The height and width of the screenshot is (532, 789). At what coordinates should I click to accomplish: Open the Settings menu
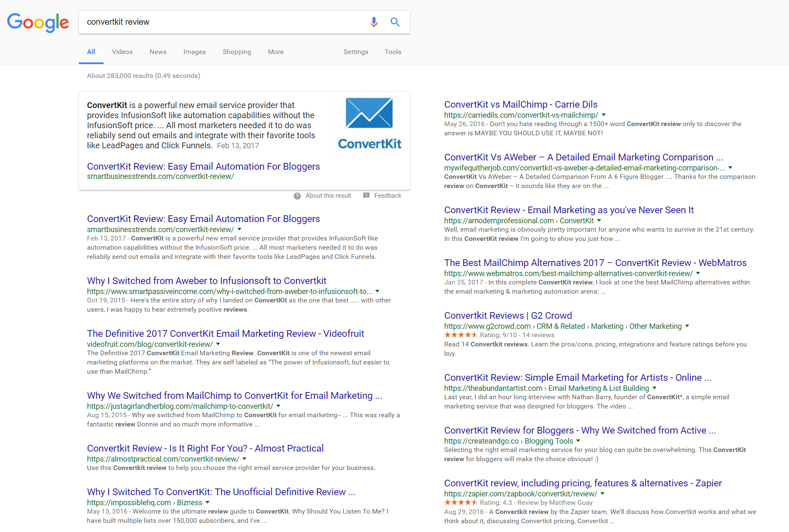coord(356,52)
